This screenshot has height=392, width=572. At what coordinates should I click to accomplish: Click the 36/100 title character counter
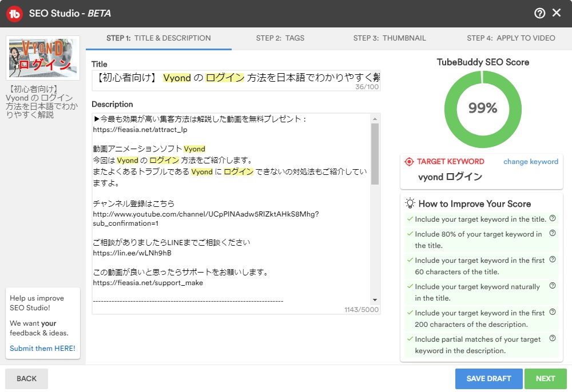[x=367, y=87]
